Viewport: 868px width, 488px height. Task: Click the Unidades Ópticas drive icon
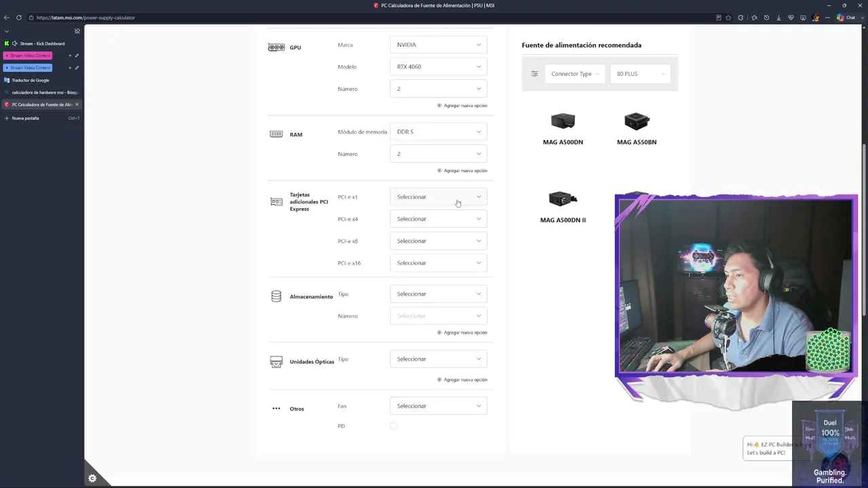coord(276,362)
